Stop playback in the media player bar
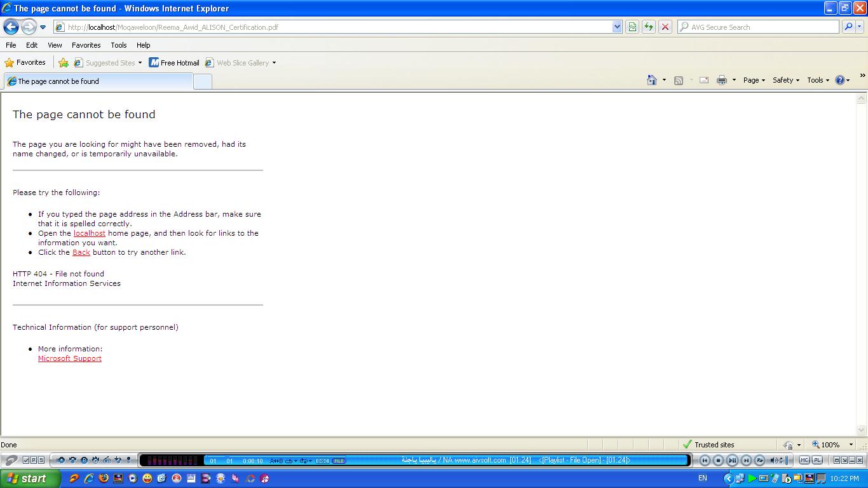The image size is (868, 488). point(719,460)
